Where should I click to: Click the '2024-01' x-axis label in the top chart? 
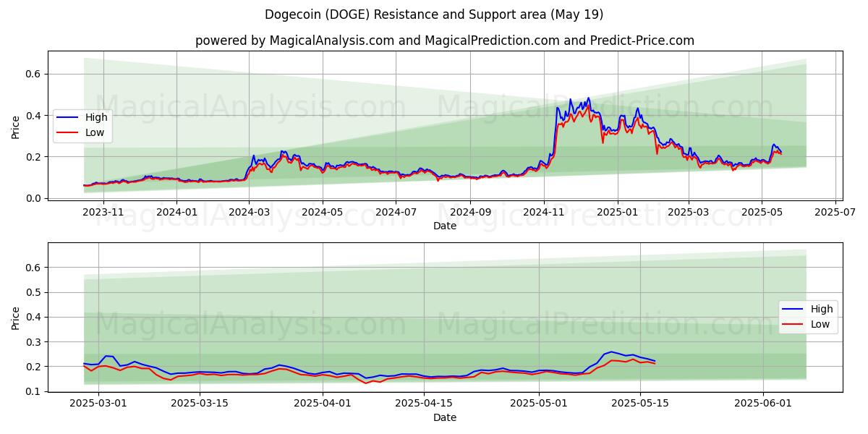(x=176, y=212)
